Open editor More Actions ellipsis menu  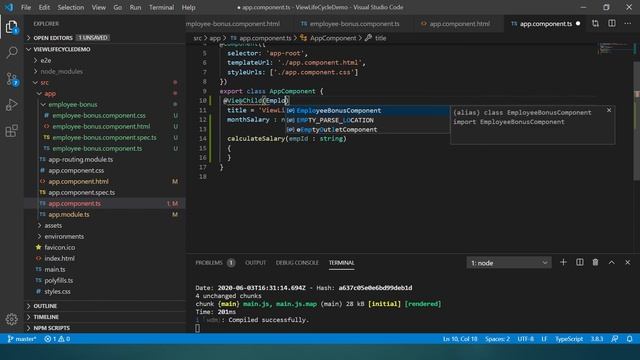[x=628, y=24]
